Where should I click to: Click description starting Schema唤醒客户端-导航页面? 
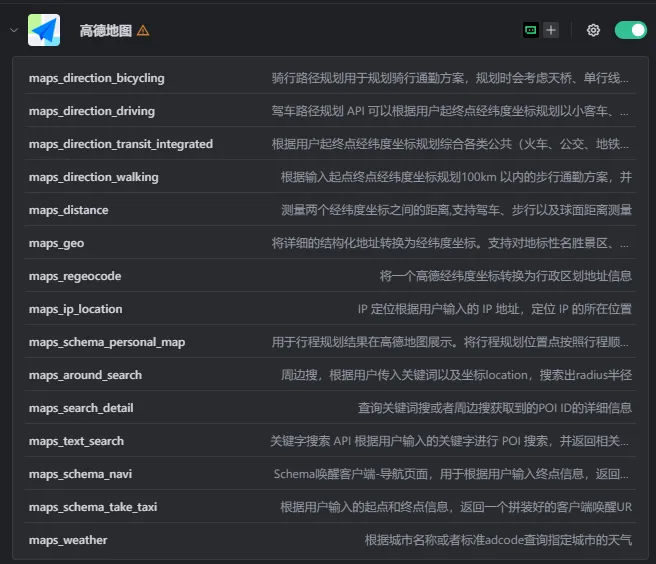[451, 474]
